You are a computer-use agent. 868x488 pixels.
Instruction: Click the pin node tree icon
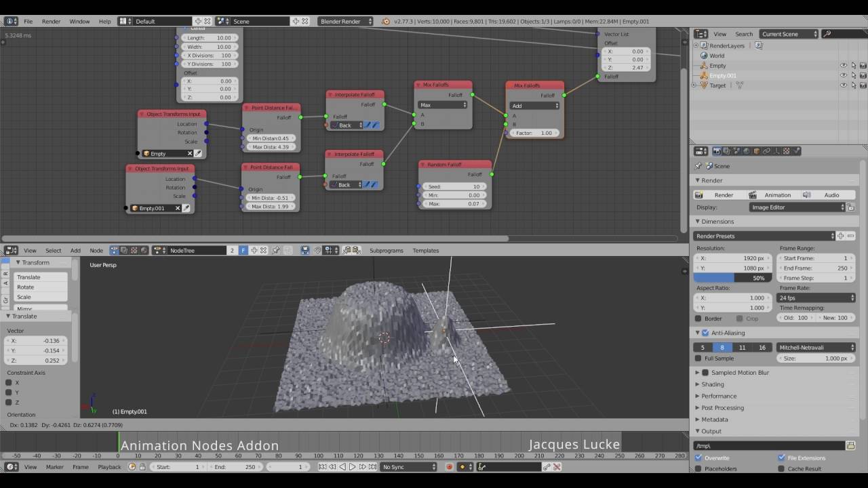tap(276, 250)
